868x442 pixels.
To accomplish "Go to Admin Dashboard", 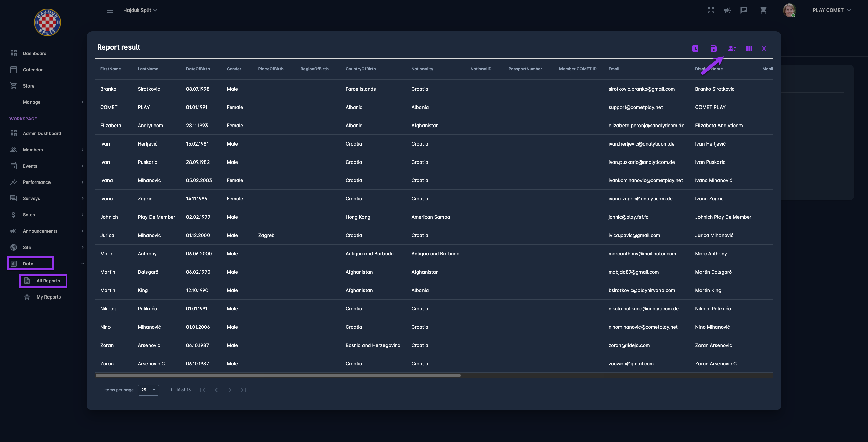I will click(x=42, y=133).
